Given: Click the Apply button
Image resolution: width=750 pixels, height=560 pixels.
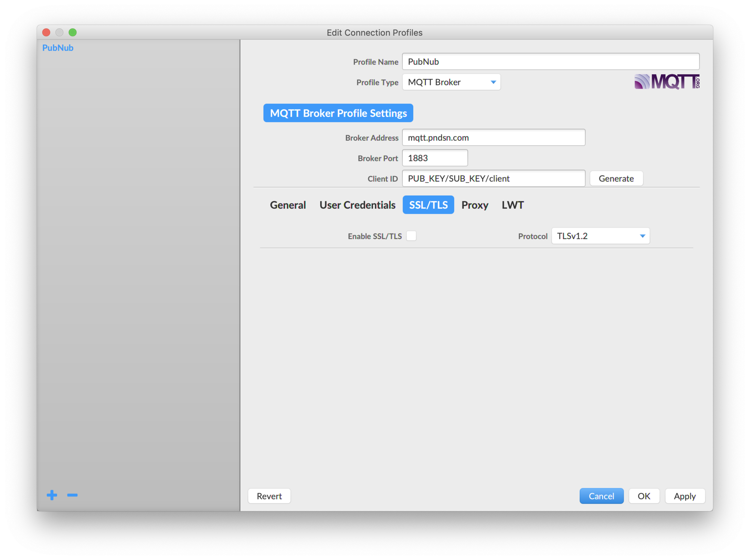Looking at the screenshot, I should 684,496.
